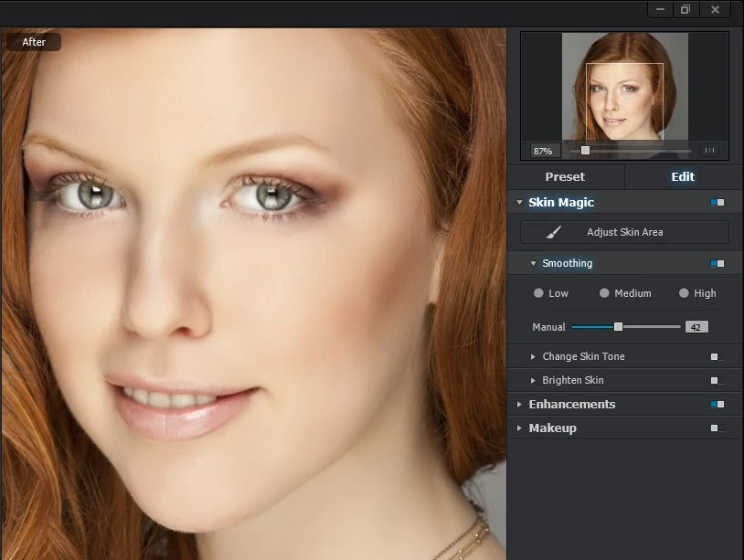This screenshot has width=744, height=560.
Task: Click the 1:1 actual size zoom icon
Action: (709, 150)
